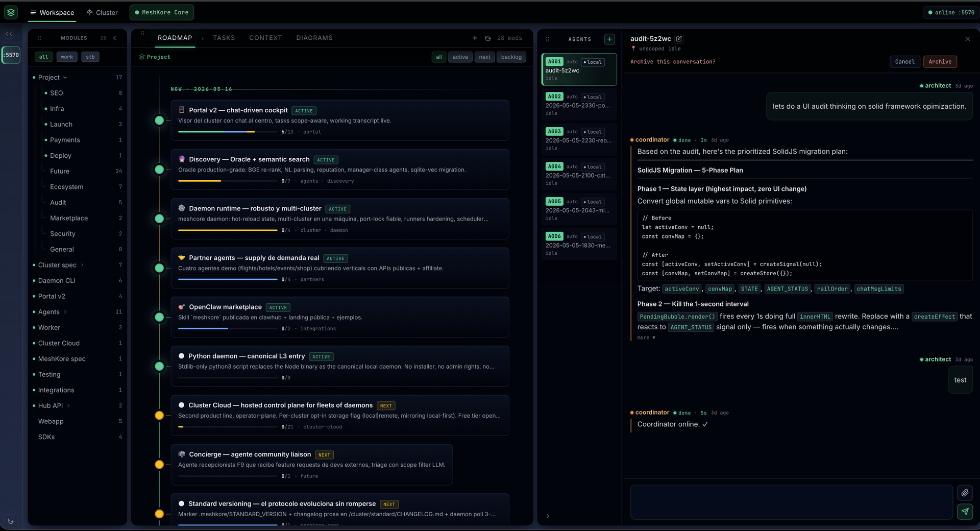Image resolution: width=980 pixels, height=531 pixels.
Task: Select agent A001 audit-5z2wc
Action: click(579, 69)
